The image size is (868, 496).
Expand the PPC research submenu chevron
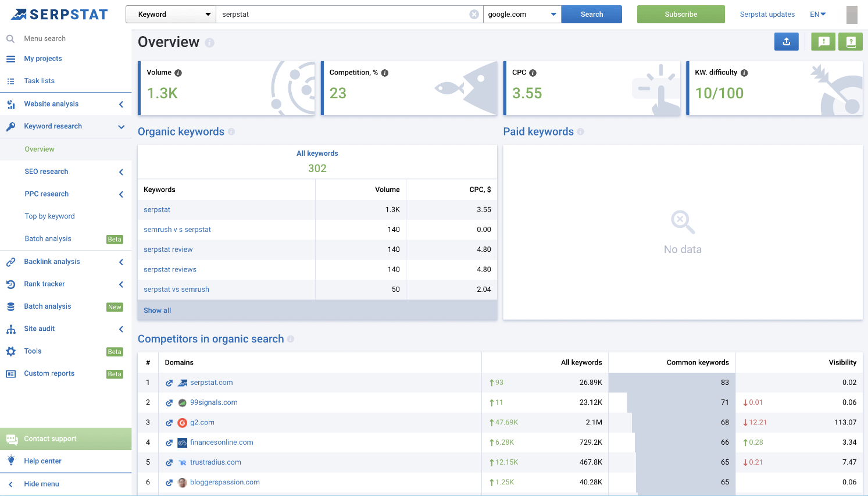[x=121, y=194]
